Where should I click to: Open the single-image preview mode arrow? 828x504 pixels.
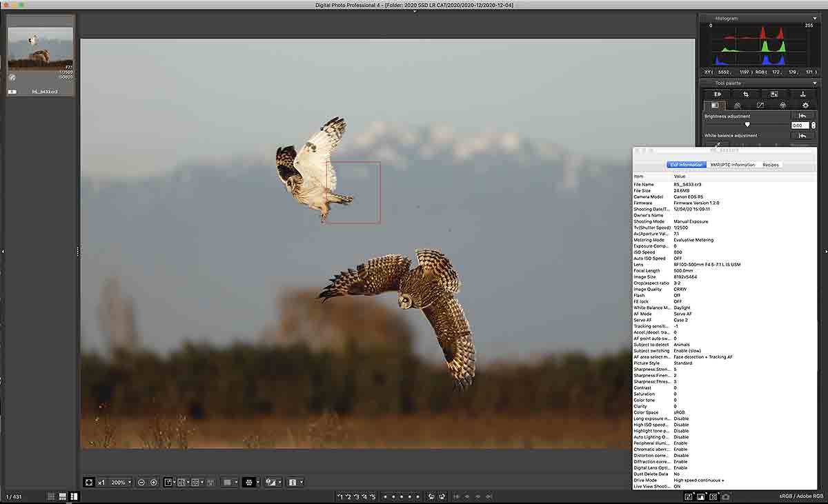click(174, 483)
